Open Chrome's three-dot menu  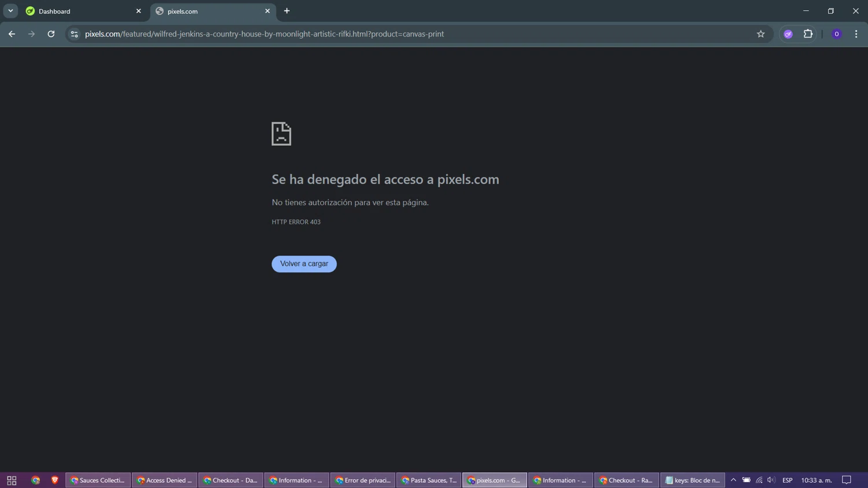[856, 34]
